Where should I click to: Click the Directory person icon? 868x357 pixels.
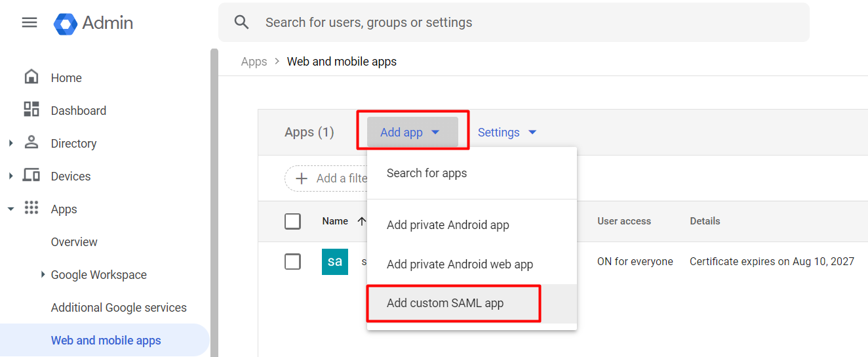click(31, 142)
